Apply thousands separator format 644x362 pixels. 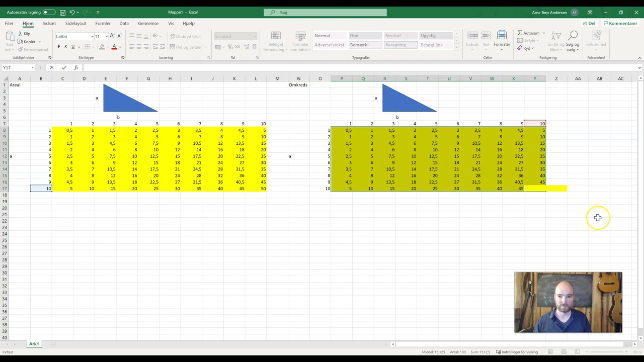[x=237, y=47]
